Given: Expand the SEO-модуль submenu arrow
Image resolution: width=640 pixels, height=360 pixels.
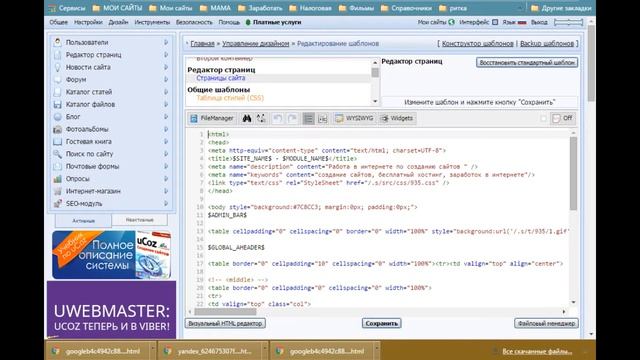Looking at the screenshot, I should (x=166, y=203).
